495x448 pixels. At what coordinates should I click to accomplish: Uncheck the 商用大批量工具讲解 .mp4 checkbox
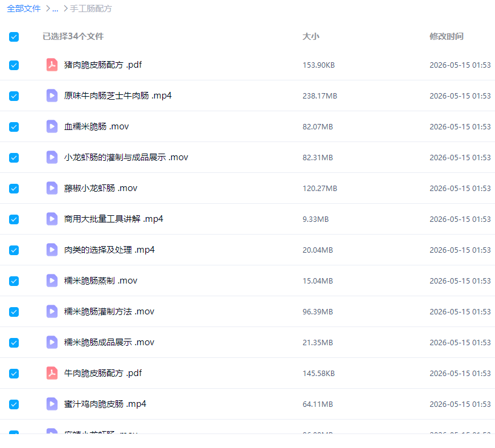(14, 219)
